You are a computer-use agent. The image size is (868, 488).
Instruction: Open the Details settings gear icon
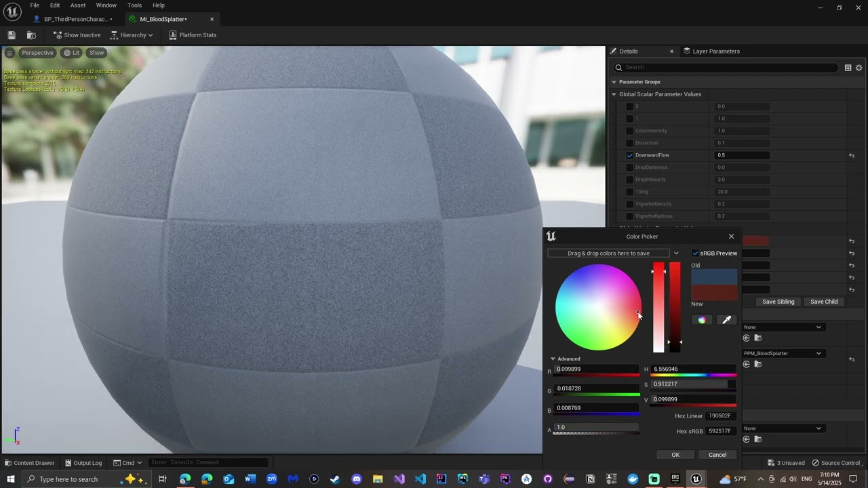click(x=859, y=68)
